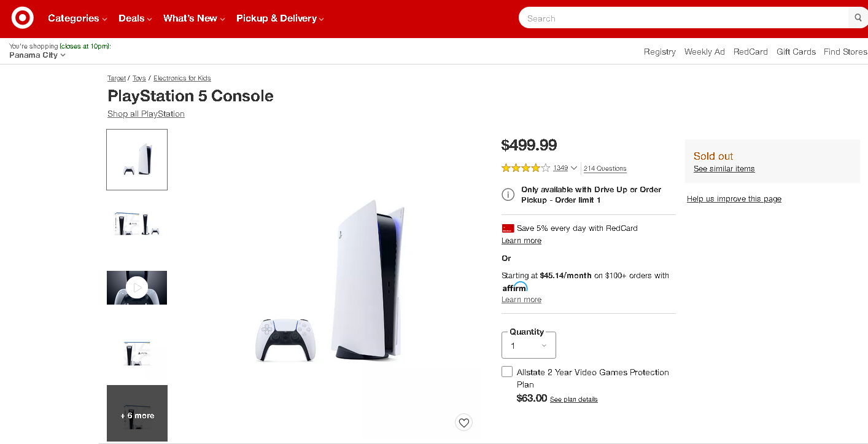
Task: Play the product video thumbnail
Action: (x=137, y=287)
